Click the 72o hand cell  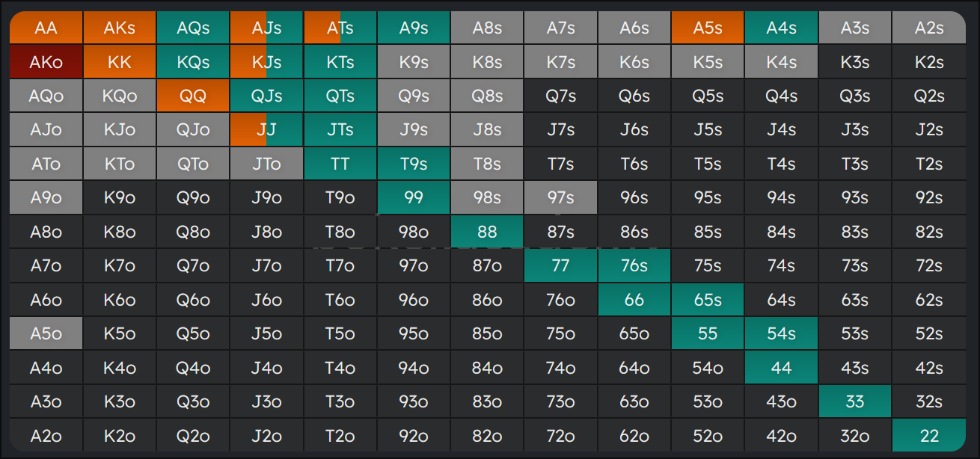pyautogui.click(x=560, y=436)
